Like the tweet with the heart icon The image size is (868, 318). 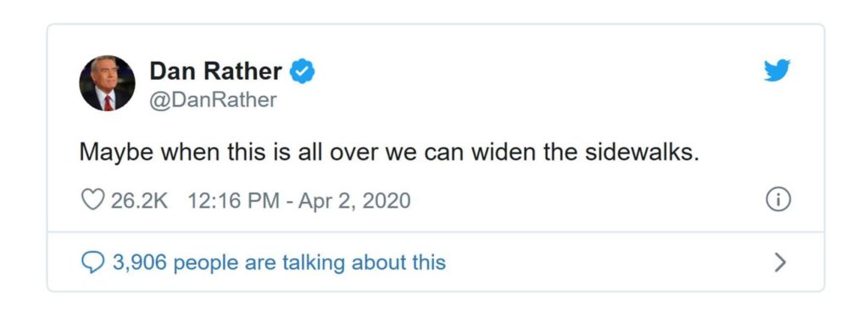tap(92, 200)
